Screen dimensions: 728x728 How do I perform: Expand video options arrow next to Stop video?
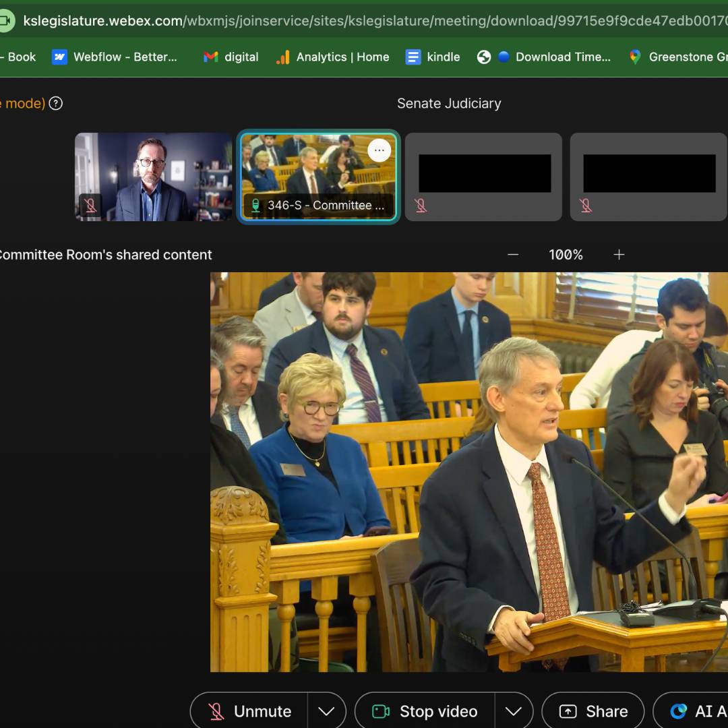(514, 711)
